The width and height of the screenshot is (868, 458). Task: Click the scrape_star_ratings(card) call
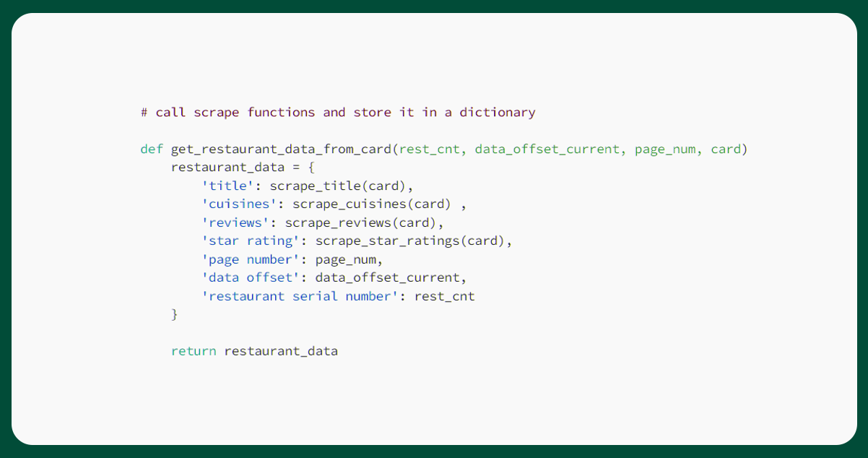click(410, 241)
